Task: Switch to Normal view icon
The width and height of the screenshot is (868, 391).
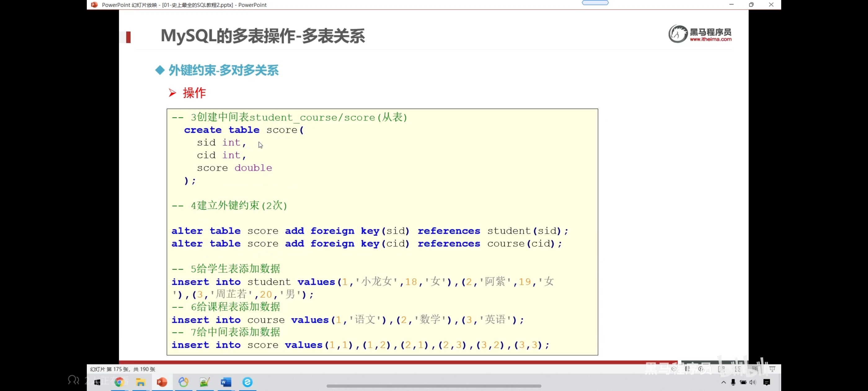Action: click(x=721, y=369)
